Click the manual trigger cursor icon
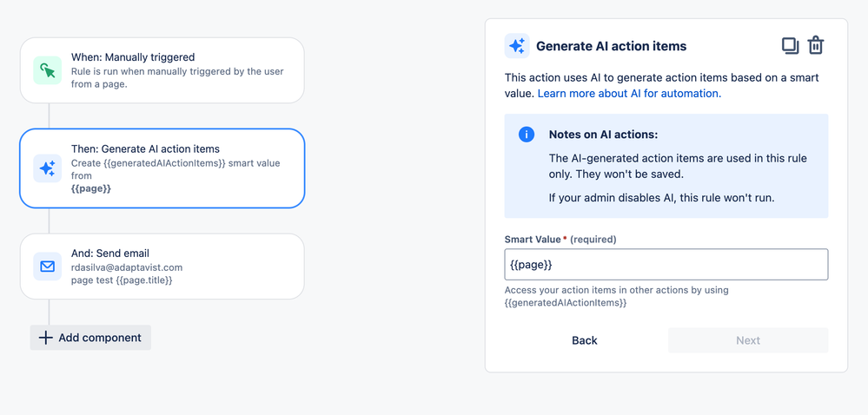This screenshot has width=868, height=415. pos(48,70)
